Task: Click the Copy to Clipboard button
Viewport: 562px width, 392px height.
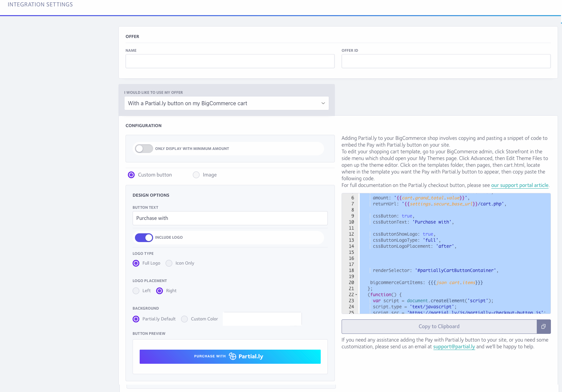Action: [439, 326]
